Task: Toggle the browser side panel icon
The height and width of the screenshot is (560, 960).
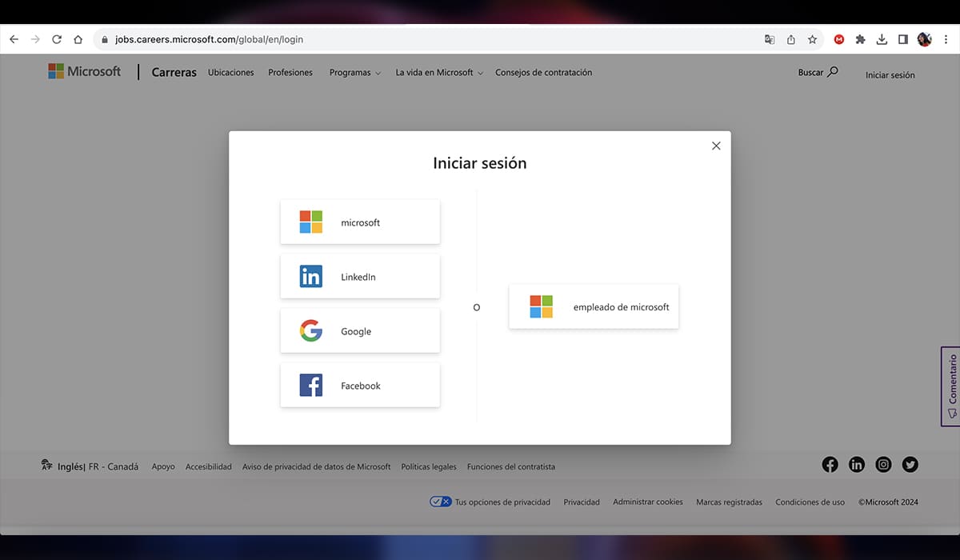Action: pyautogui.click(x=902, y=39)
